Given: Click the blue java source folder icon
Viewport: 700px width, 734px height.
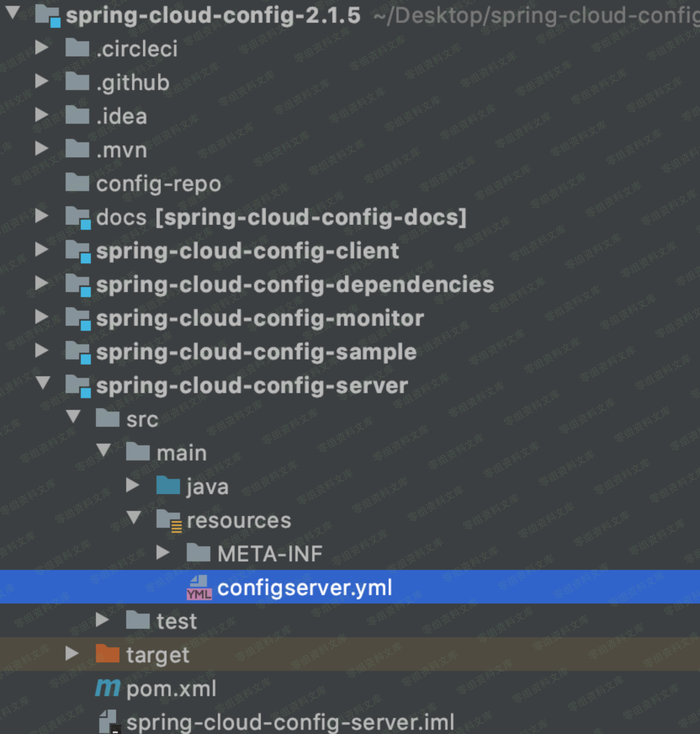Looking at the screenshot, I should 168,486.
